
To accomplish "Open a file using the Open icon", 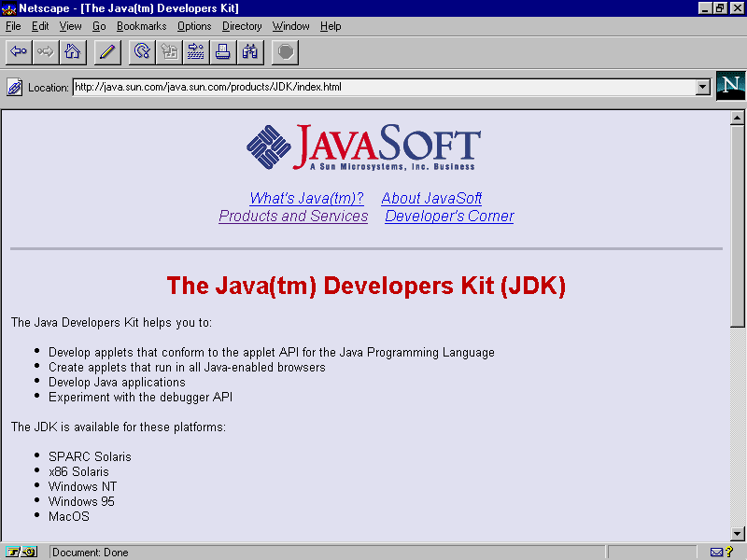I will 195,51.
